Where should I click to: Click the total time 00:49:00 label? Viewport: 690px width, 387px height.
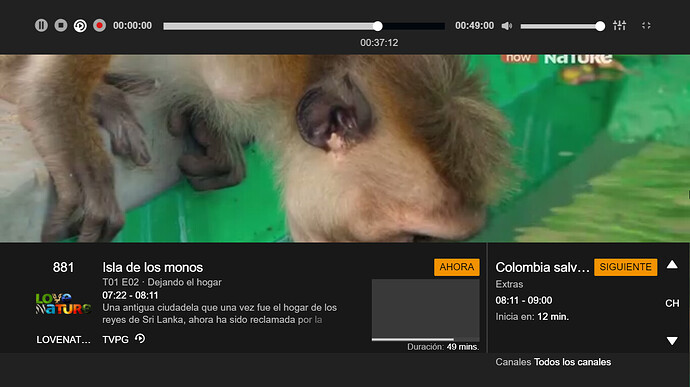coord(474,26)
